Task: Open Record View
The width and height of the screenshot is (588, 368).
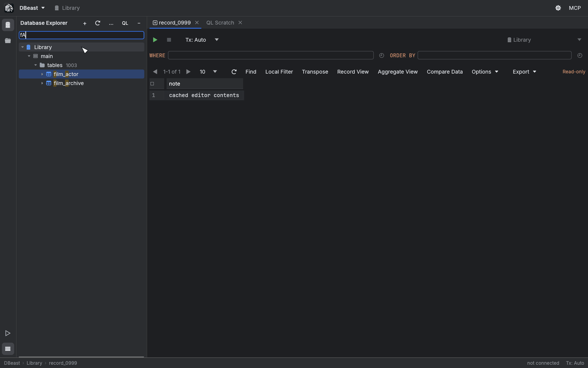Action: (x=353, y=72)
